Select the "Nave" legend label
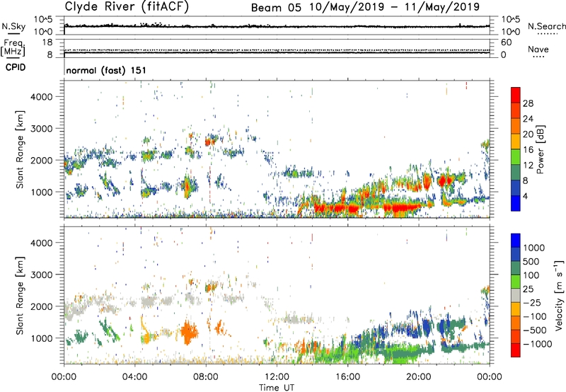Image resolution: width=566 pixels, height=392 pixels. pyautogui.click(x=538, y=50)
